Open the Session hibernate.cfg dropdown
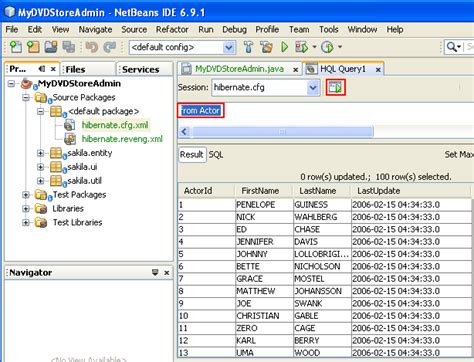The image size is (474, 362). click(x=313, y=88)
